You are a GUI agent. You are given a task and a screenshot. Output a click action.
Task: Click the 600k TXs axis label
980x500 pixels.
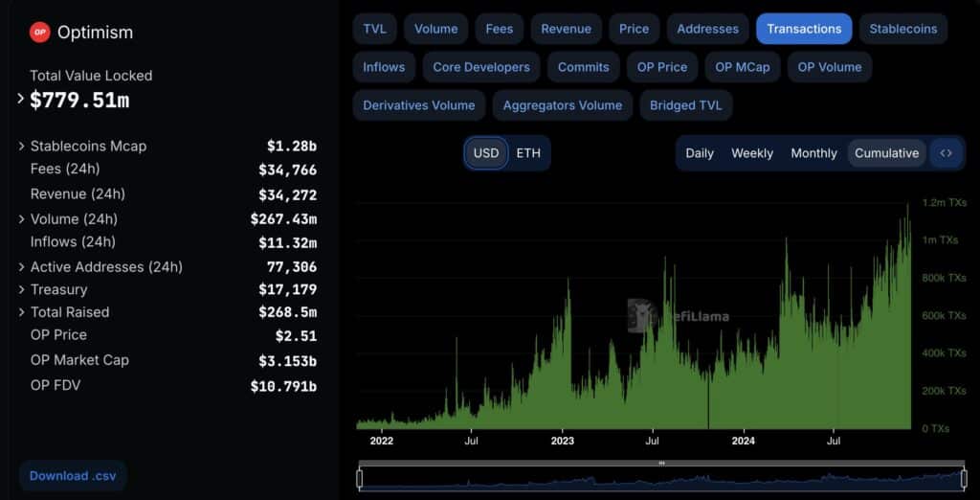click(x=945, y=315)
